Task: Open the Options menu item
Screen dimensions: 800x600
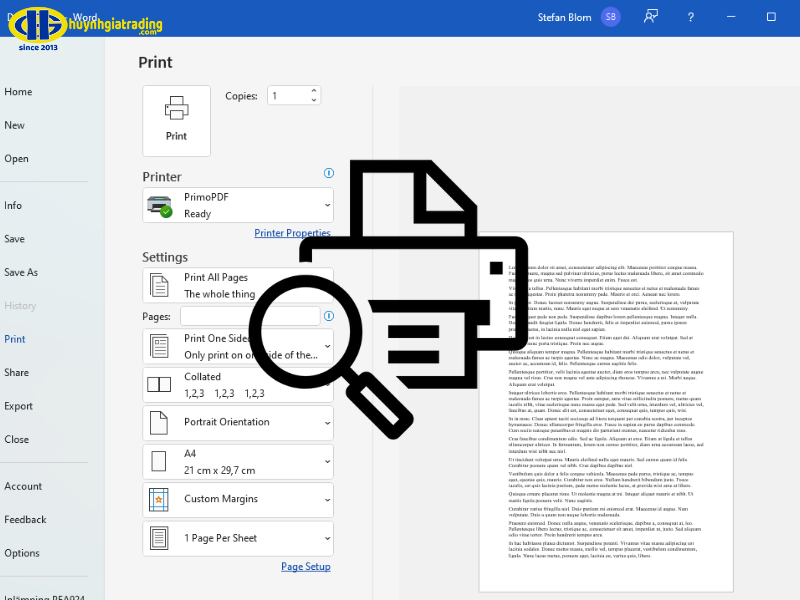Action: point(22,553)
